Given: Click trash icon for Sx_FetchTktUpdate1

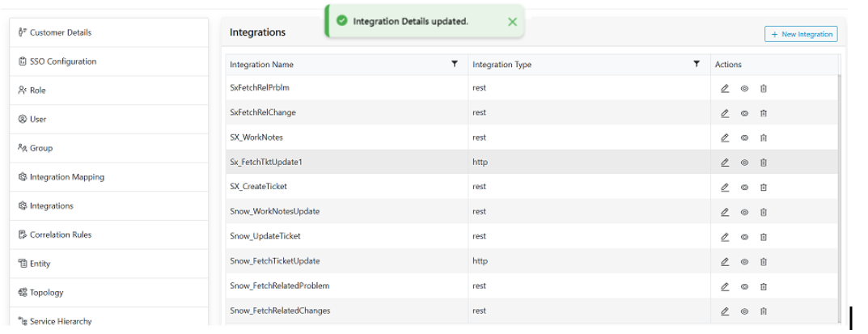Looking at the screenshot, I should click(x=763, y=163).
